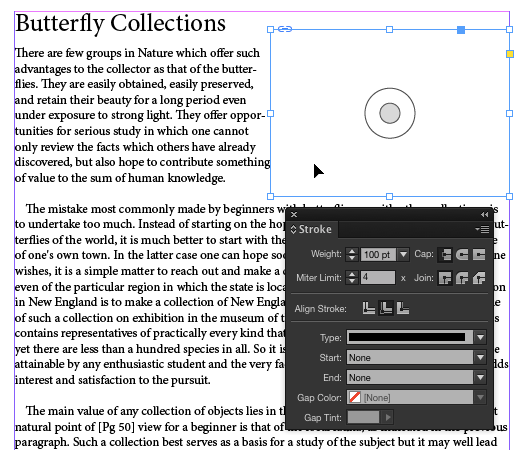The height and width of the screenshot is (450, 527).
Task: Click the [None] gap color swatch
Action: tap(355, 398)
